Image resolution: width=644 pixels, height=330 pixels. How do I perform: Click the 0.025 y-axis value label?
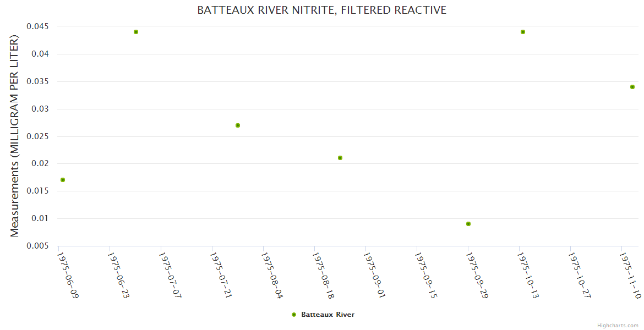[37, 136]
